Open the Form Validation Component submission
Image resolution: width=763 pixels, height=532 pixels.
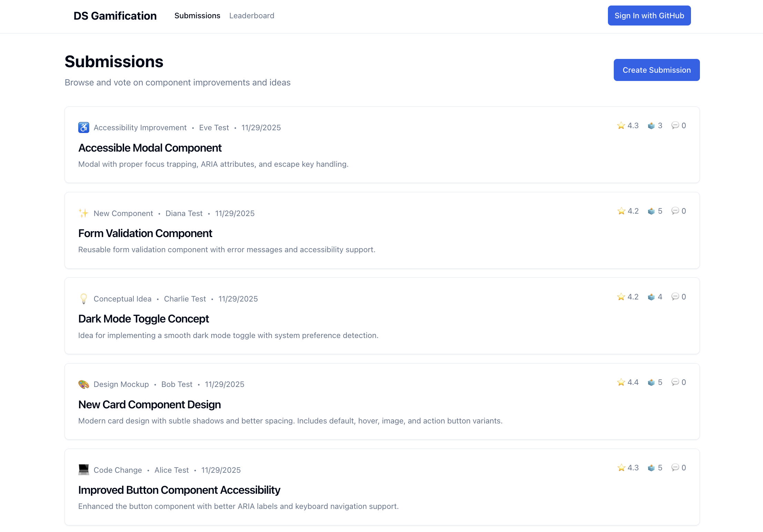(x=145, y=233)
